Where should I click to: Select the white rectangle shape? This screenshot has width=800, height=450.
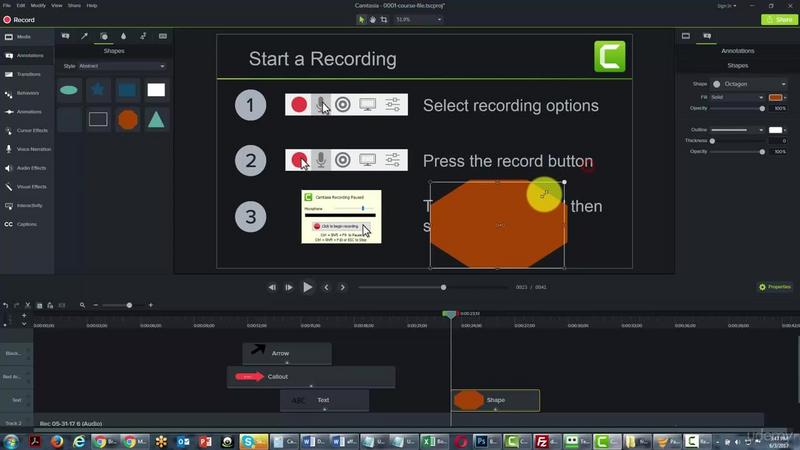(x=156, y=90)
